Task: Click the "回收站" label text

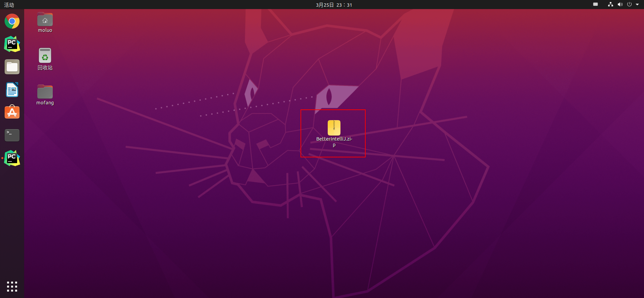Action: (45, 68)
